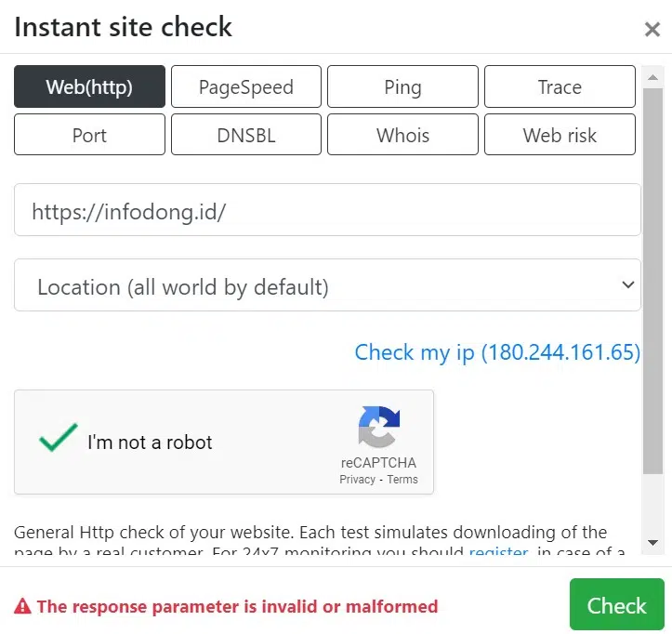Click the red warning triangle icon
672x634 pixels.
pos(22,606)
